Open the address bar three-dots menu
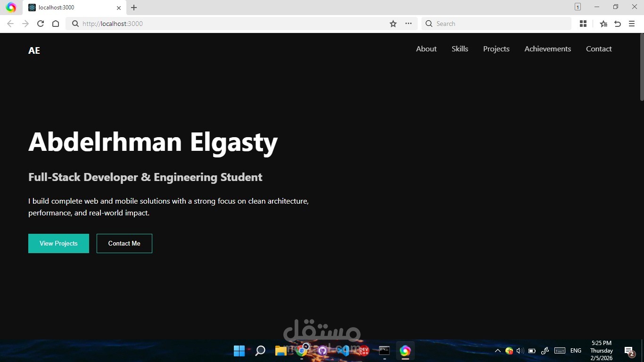The image size is (644, 362). [x=408, y=24]
